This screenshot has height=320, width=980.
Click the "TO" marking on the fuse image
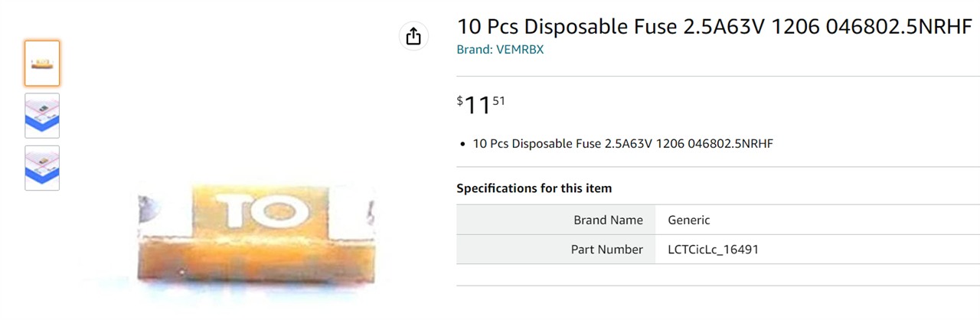pos(263,211)
